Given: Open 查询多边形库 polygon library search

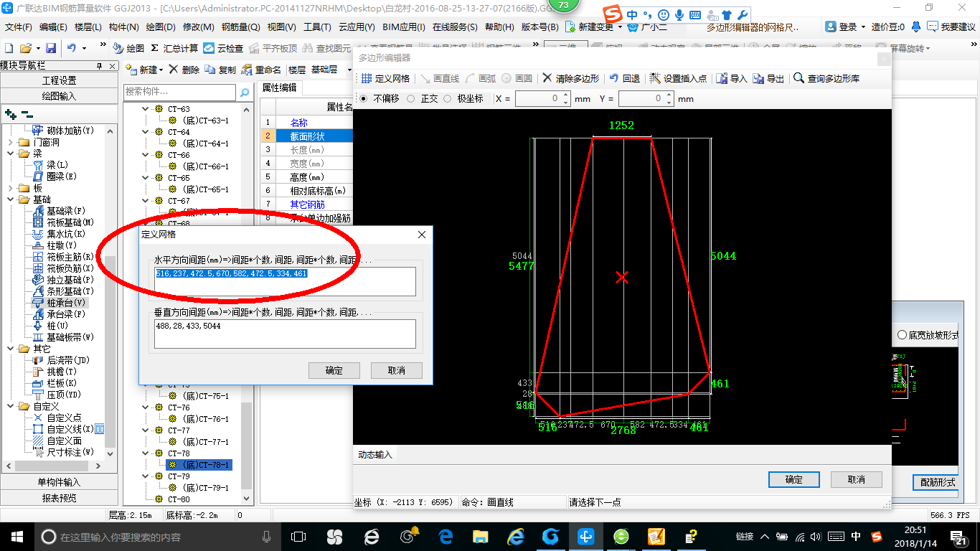Looking at the screenshot, I should [826, 78].
